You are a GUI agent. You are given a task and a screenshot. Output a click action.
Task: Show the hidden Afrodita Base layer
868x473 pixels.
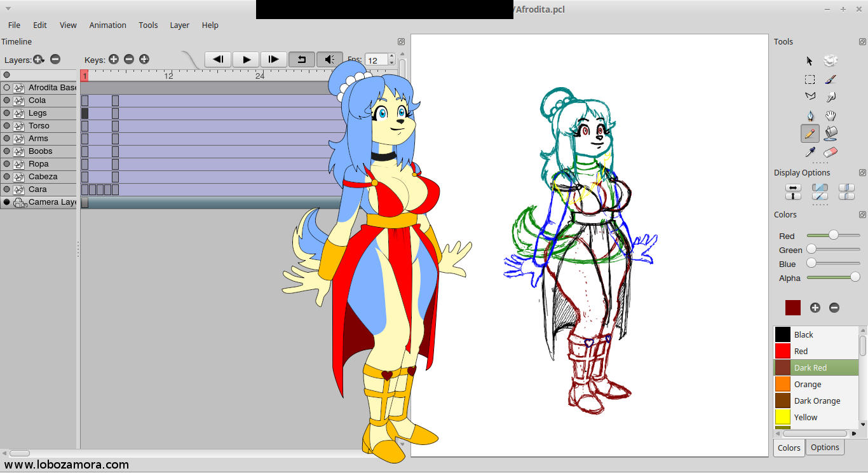(6, 88)
